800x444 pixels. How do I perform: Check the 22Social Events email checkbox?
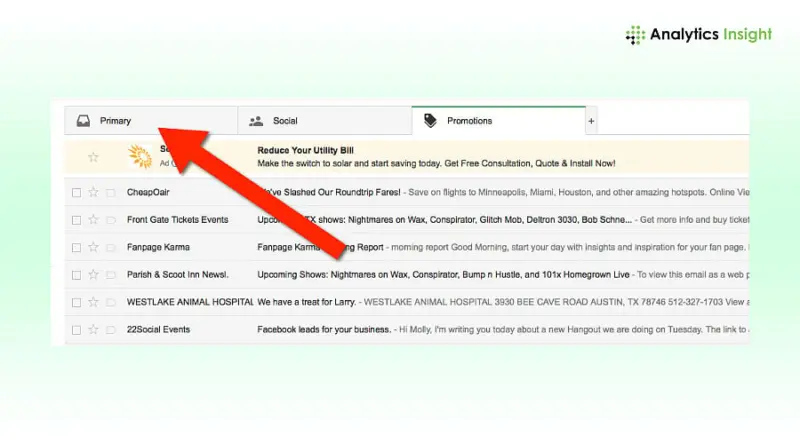(x=76, y=329)
